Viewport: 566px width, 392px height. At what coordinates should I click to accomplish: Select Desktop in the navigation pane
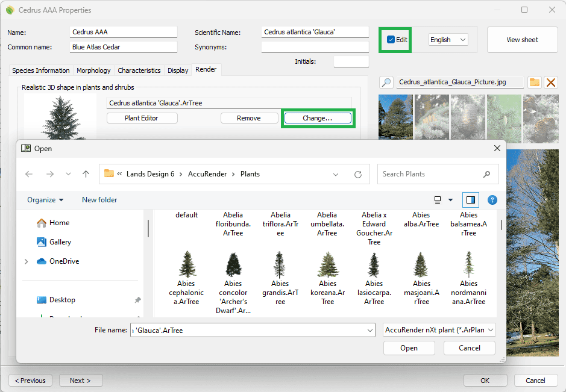(x=56, y=300)
